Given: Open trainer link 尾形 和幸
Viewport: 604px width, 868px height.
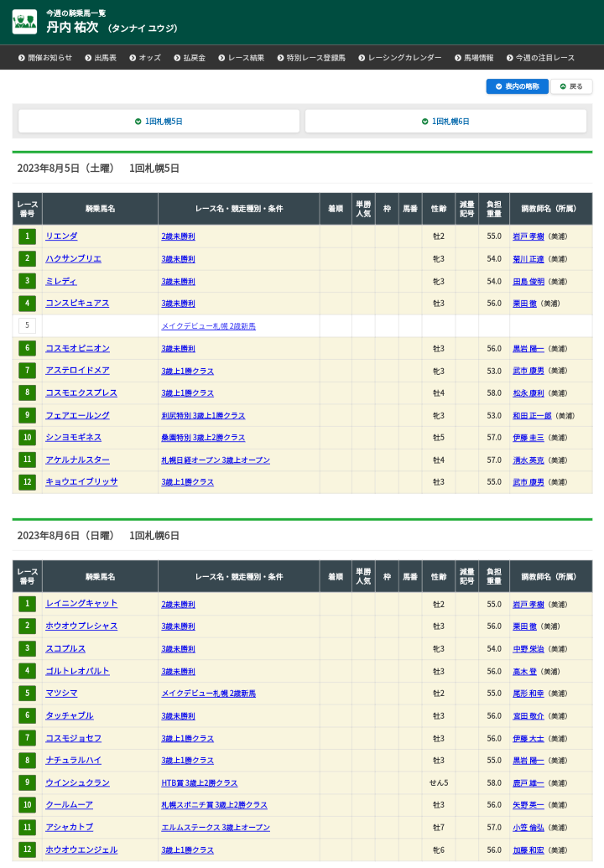Looking at the screenshot, I should click(528, 694).
